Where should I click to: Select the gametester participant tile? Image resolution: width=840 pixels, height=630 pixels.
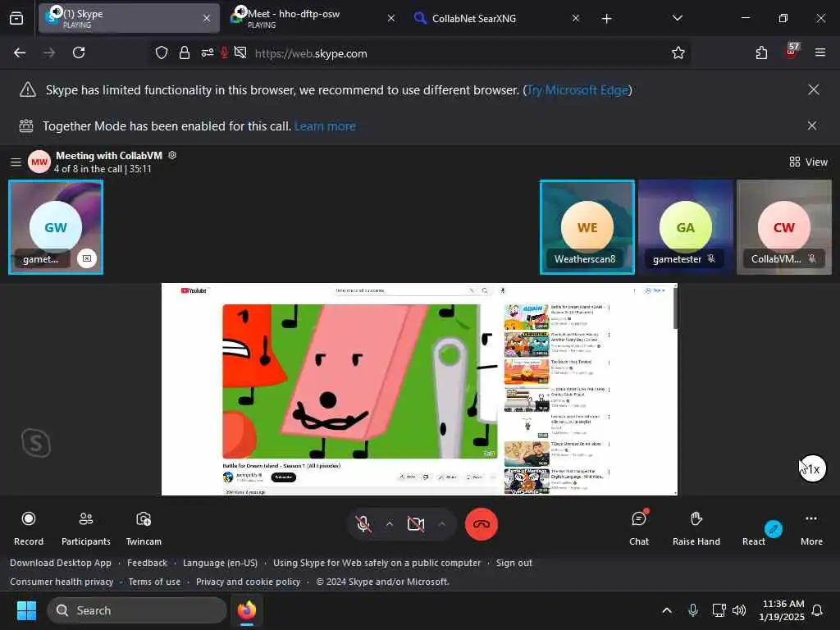pyautogui.click(x=685, y=227)
